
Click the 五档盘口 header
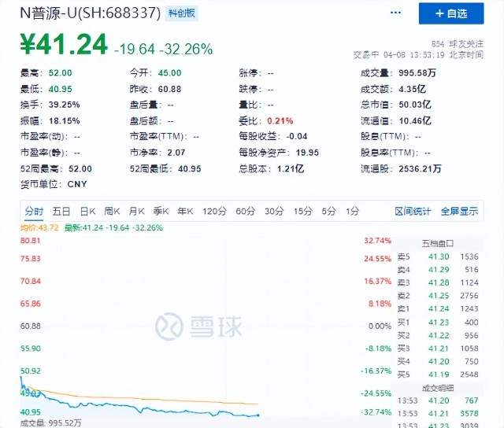(438, 243)
